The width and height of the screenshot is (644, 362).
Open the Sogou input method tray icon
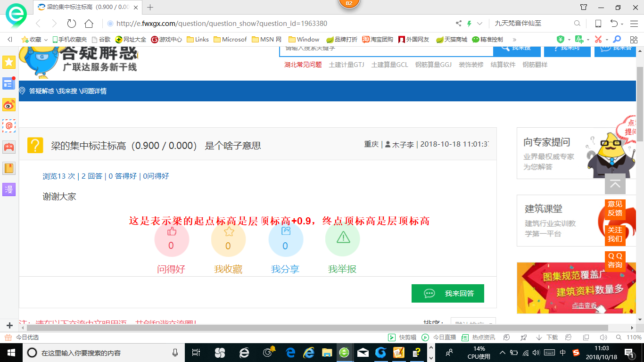coord(576,353)
